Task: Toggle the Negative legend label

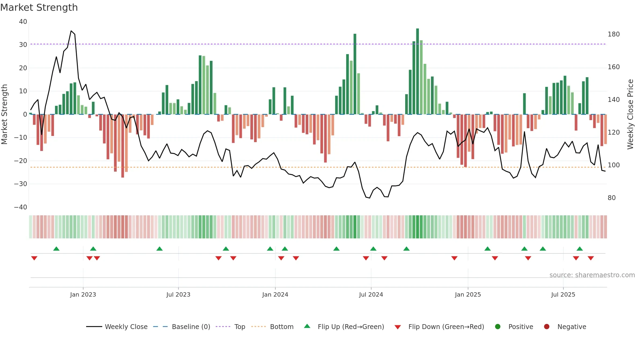Action: point(572,327)
